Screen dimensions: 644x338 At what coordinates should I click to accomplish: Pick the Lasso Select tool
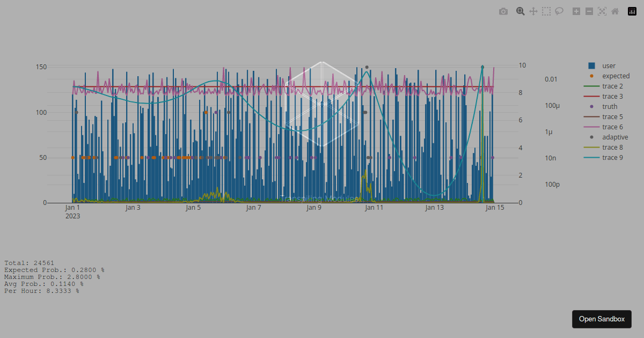point(559,11)
